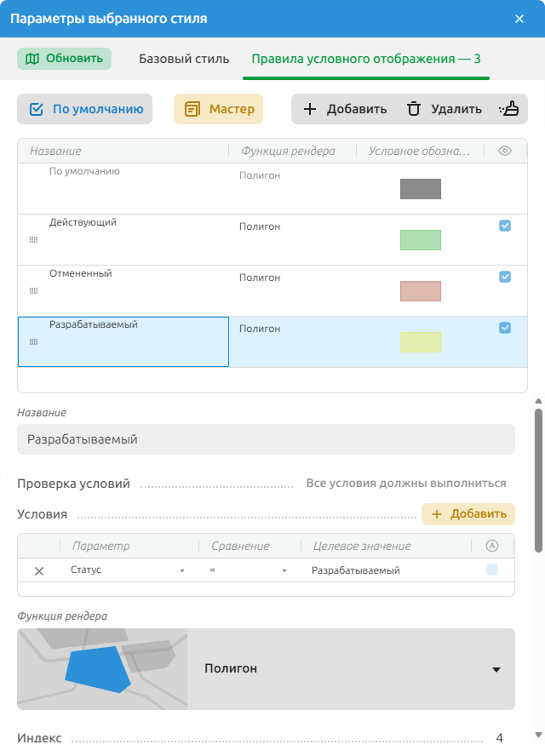Click the green Обновить button
Screen dimensions: 545x756
click(64, 59)
